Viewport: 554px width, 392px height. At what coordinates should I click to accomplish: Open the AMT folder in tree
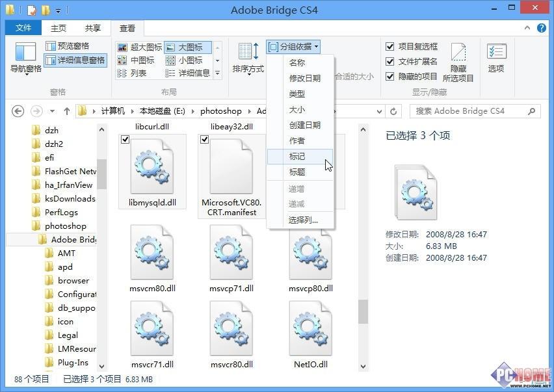(66, 254)
